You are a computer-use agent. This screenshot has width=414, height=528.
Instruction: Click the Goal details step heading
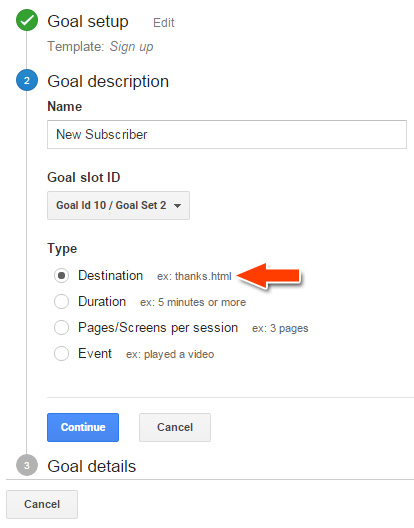point(92,466)
